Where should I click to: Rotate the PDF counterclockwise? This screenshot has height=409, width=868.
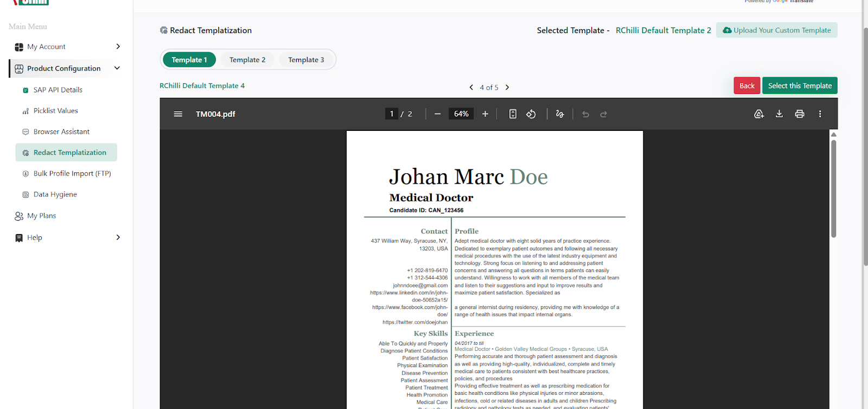531,114
